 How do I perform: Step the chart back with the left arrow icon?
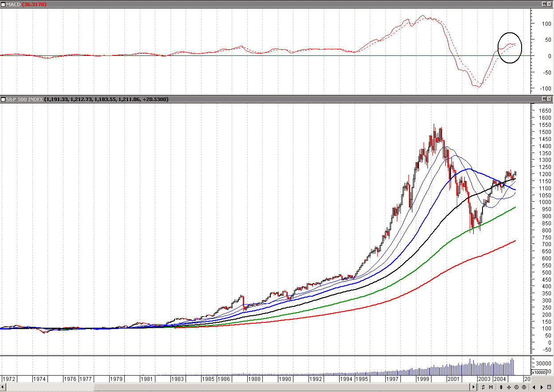click(x=534, y=387)
